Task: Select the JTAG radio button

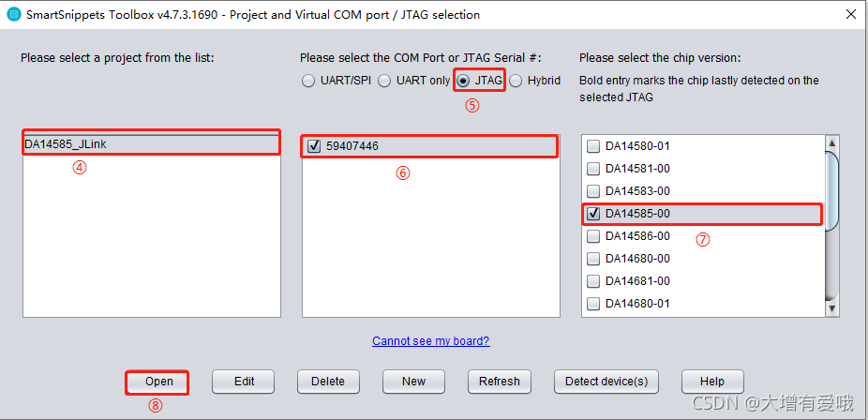Action: click(463, 81)
